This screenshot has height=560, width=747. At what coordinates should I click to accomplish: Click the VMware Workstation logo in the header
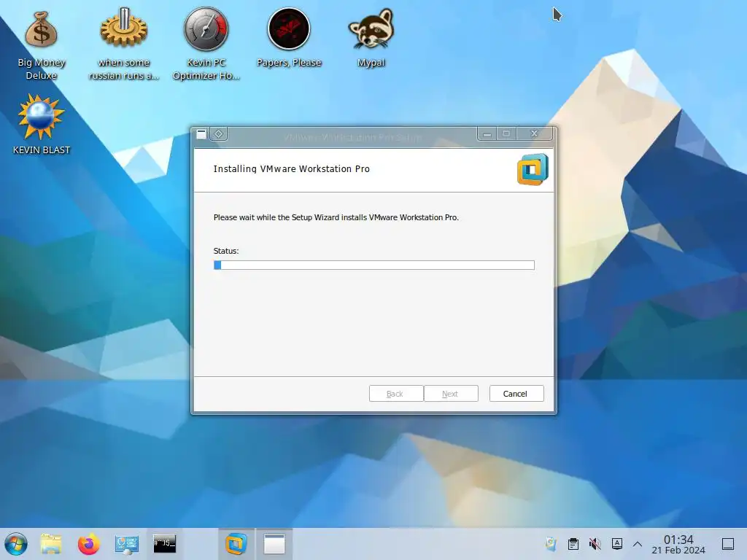(x=533, y=169)
